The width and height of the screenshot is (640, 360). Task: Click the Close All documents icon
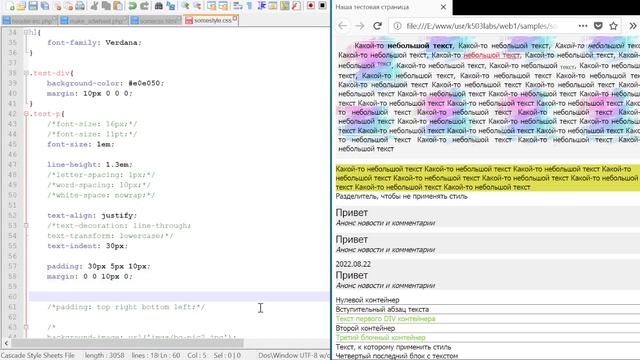click(x=68, y=6)
